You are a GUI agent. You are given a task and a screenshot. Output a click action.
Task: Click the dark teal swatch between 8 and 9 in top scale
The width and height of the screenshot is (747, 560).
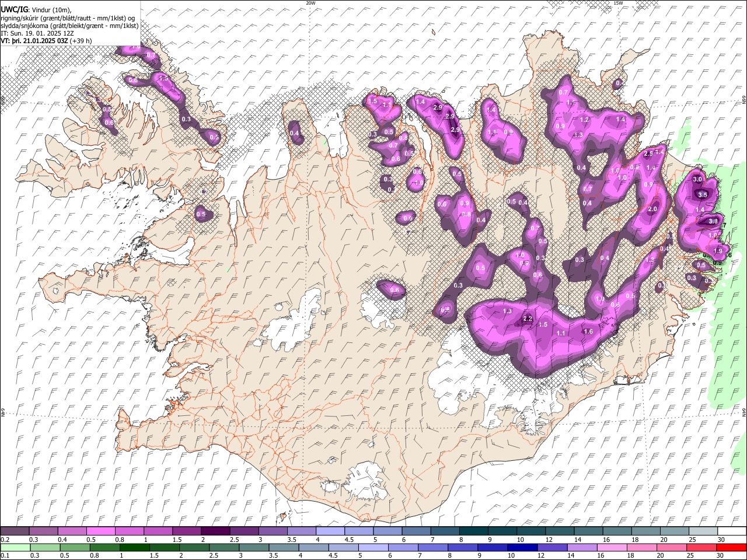tap(473, 531)
